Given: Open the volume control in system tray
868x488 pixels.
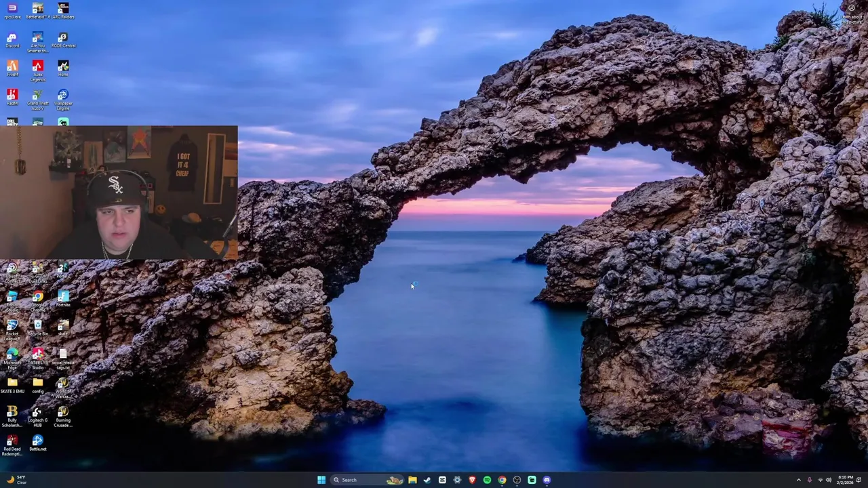Looking at the screenshot, I should click(x=828, y=480).
